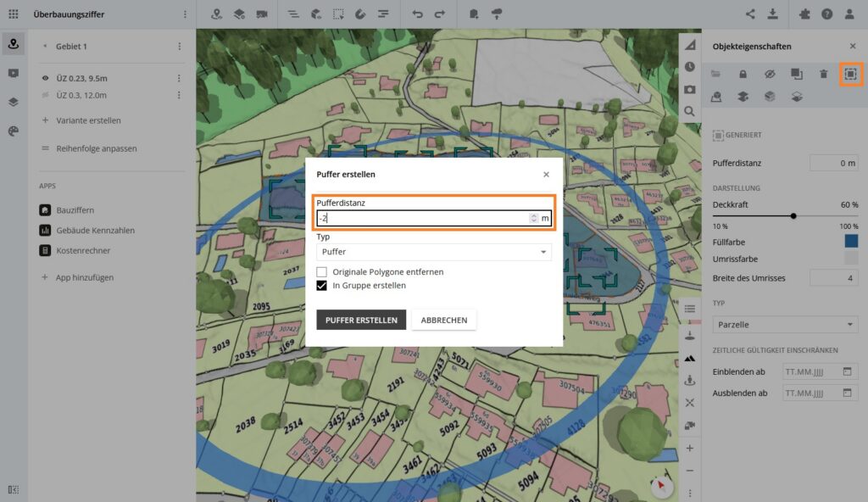Toggle visibility eye of ÜZ 0.23, 9.5m

[x=45, y=78]
